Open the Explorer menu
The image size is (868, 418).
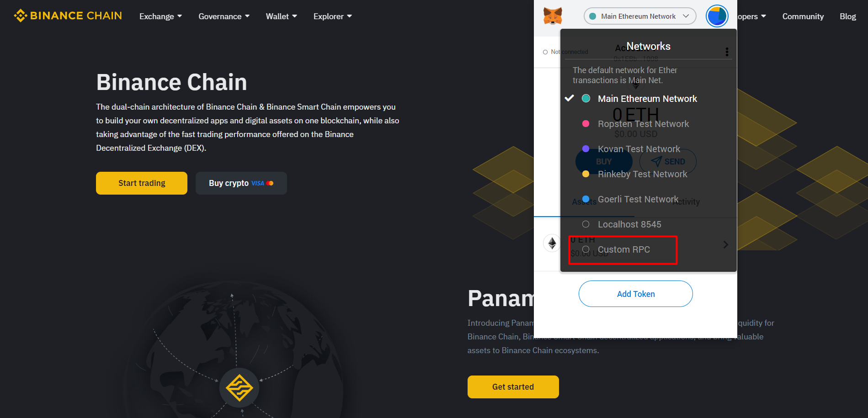click(x=332, y=16)
